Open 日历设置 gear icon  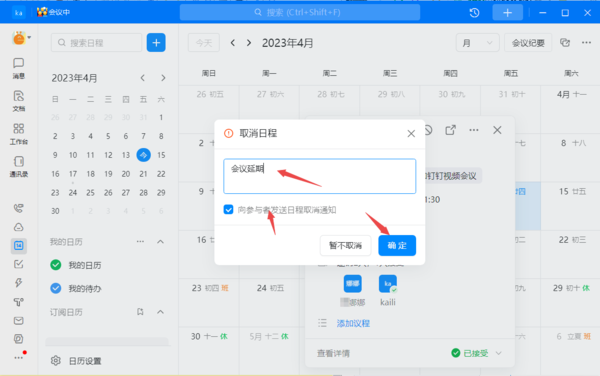pyautogui.click(x=56, y=360)
